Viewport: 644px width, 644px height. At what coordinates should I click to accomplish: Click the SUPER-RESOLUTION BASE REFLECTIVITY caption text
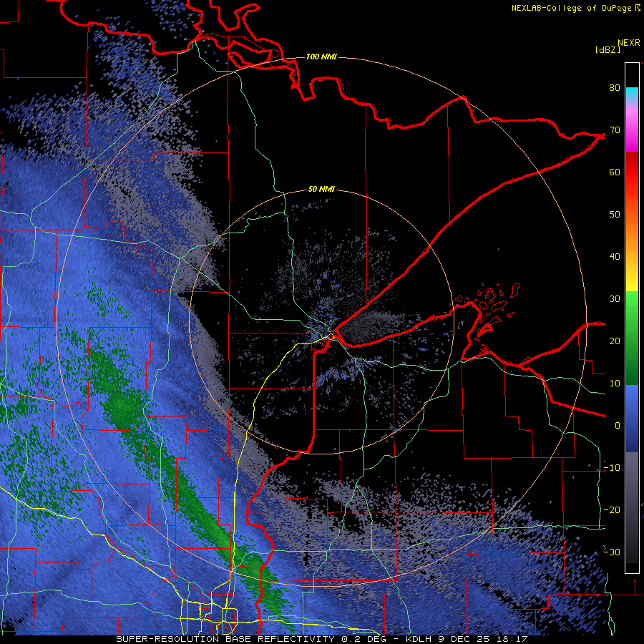[x=225, y=639]
